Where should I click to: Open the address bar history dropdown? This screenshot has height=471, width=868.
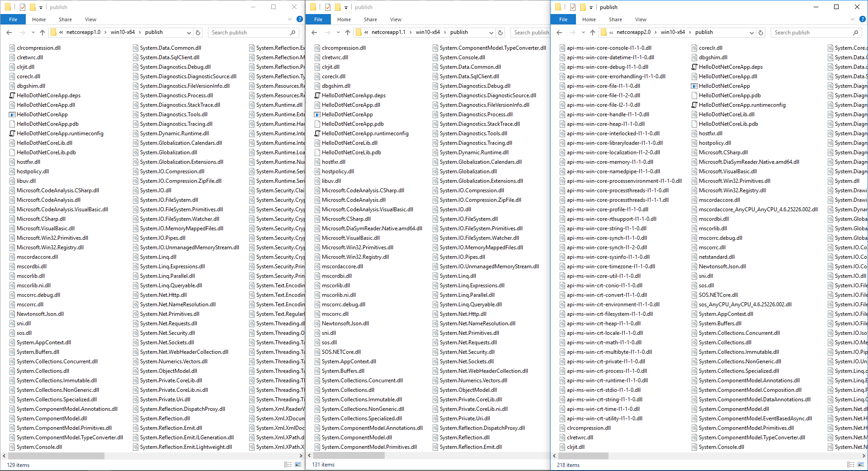[189, 32]
